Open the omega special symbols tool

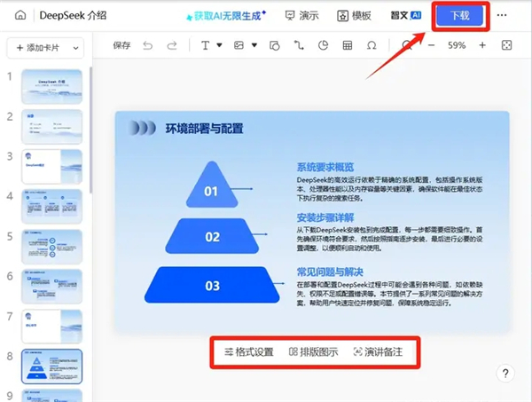(372, 45)
